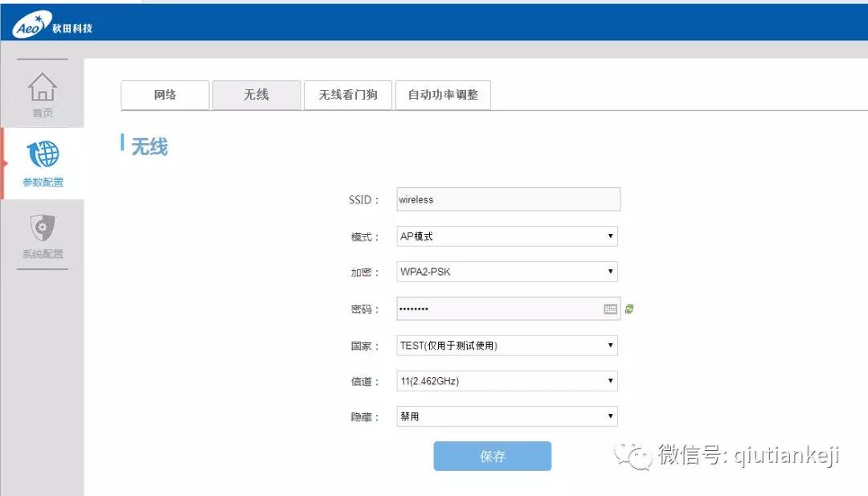This screenshot has height=496, width=868.
Task: Go to the 首页 home icon
Action: [x=43, y=89]
